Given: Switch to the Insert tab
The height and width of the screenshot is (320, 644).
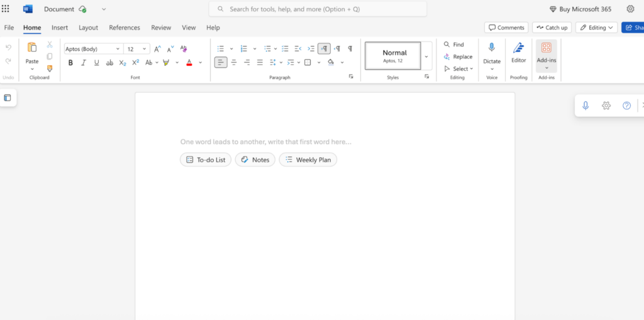Looking at the screenshot, I should click(x=60, y=28).
